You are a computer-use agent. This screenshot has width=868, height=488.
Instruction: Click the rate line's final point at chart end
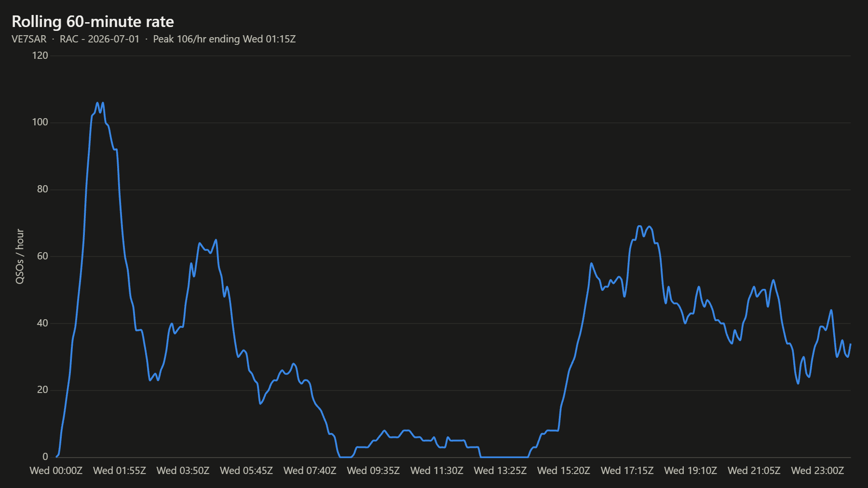pos(850,344)
